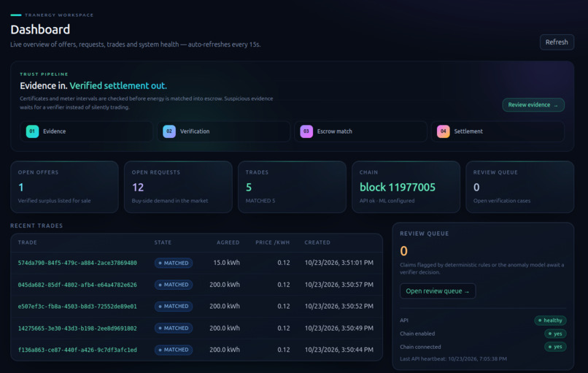Click MATCHED badge of trade 14275665
Screen dimensions: 588x373
(174, 328)
